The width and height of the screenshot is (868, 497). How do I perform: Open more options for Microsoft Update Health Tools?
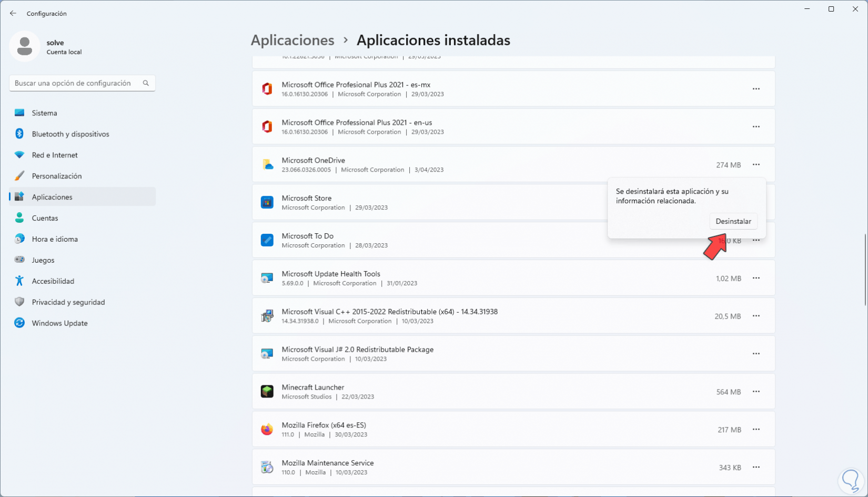756,278
